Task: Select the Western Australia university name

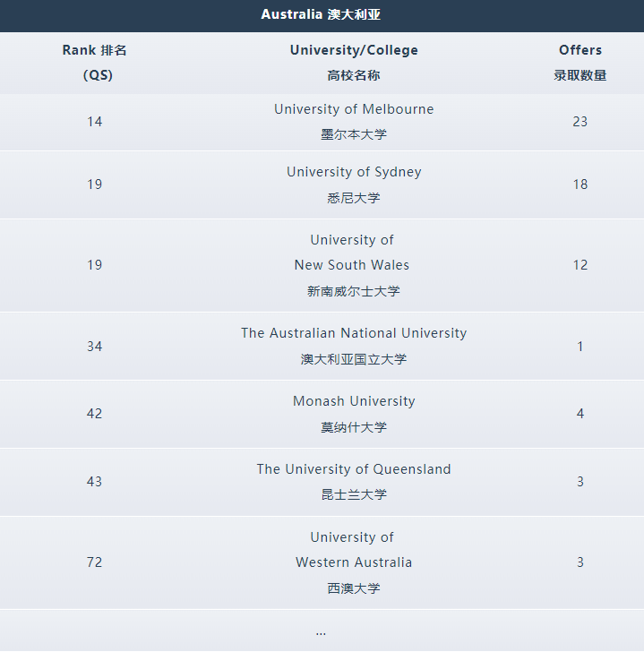Action: (x=354, y=562)
